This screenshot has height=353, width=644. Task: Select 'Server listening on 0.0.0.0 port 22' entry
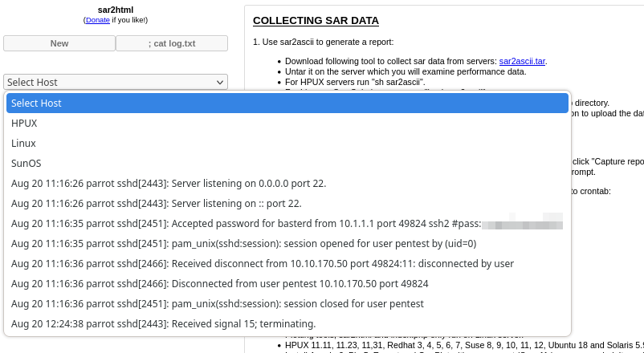coord(287,184)
